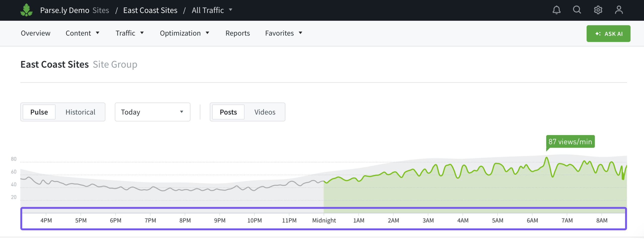The height and width of the screenshot is (239, 644).
Task: Go to the Overview tab
Action: (x=35, y=33)
